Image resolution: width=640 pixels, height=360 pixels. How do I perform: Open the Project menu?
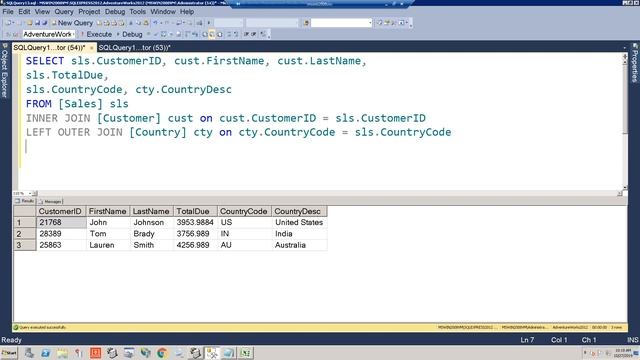tap(89, 11)
